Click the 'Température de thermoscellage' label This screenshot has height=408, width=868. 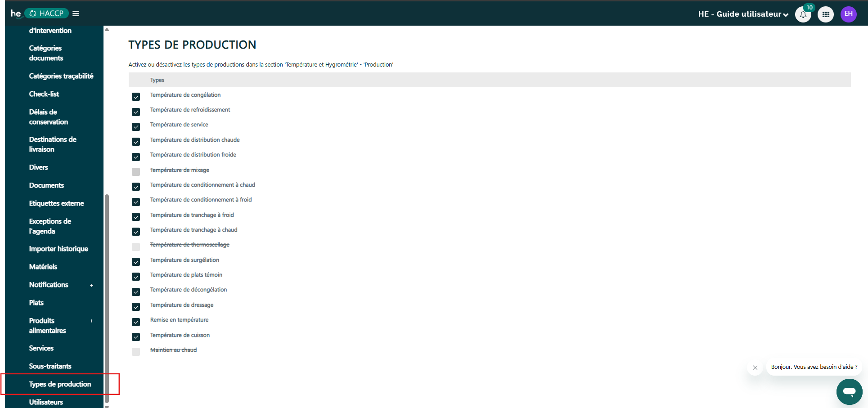pos(189,245)
